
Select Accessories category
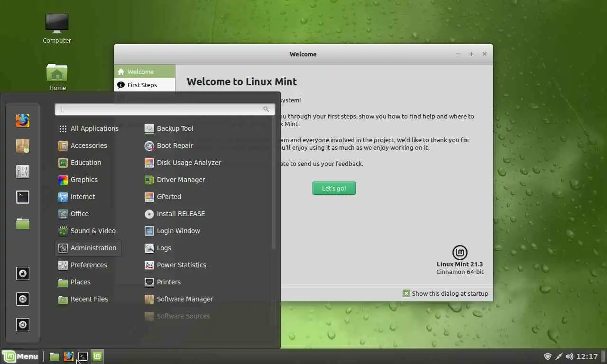(88, 146)
